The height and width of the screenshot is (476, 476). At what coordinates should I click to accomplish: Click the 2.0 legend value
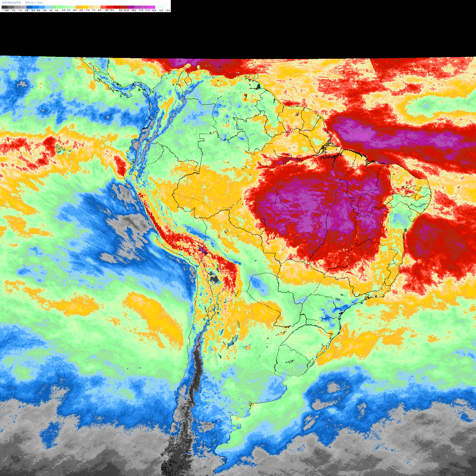tap(27, 10)
